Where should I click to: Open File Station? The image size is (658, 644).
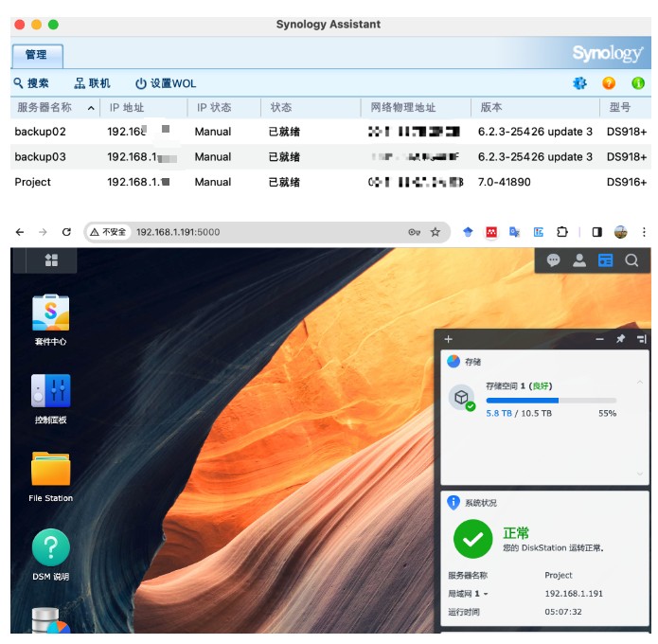point(50,477)
